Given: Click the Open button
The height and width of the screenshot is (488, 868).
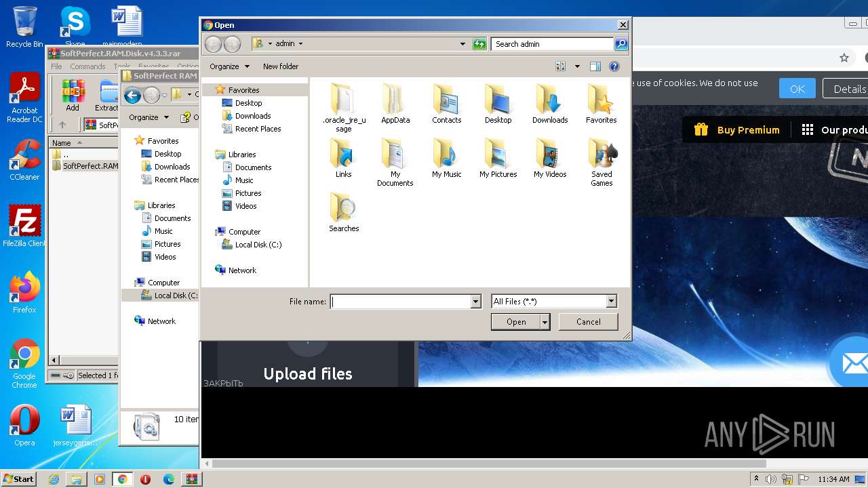Looking at the screenshot, I should click(515, 322).
